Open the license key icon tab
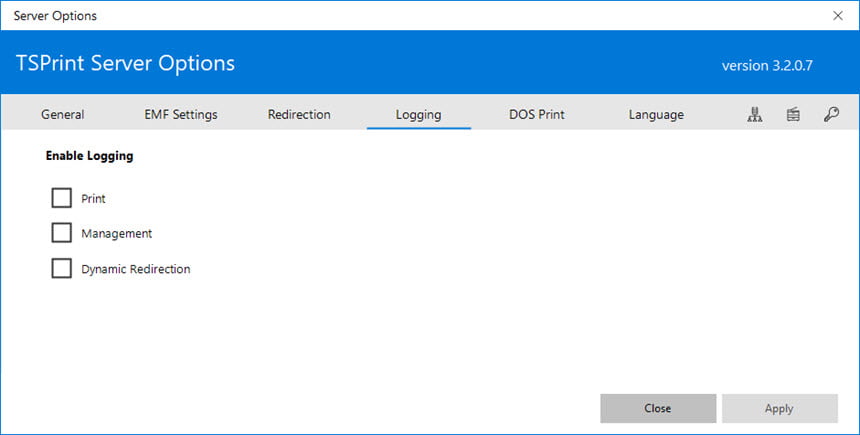 pos(831,114)
